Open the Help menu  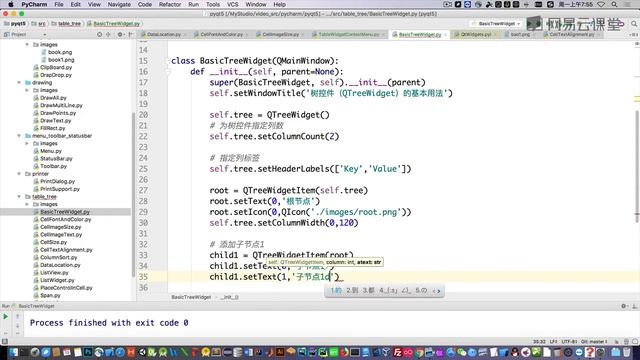point(279,4)
